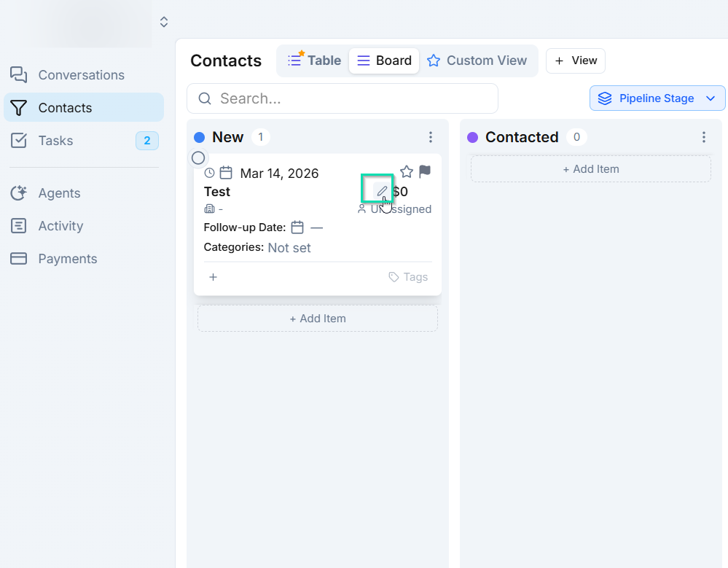Click the Follow-up Date calendar icon
Viewport: 728px width, 568px height.
297,227
